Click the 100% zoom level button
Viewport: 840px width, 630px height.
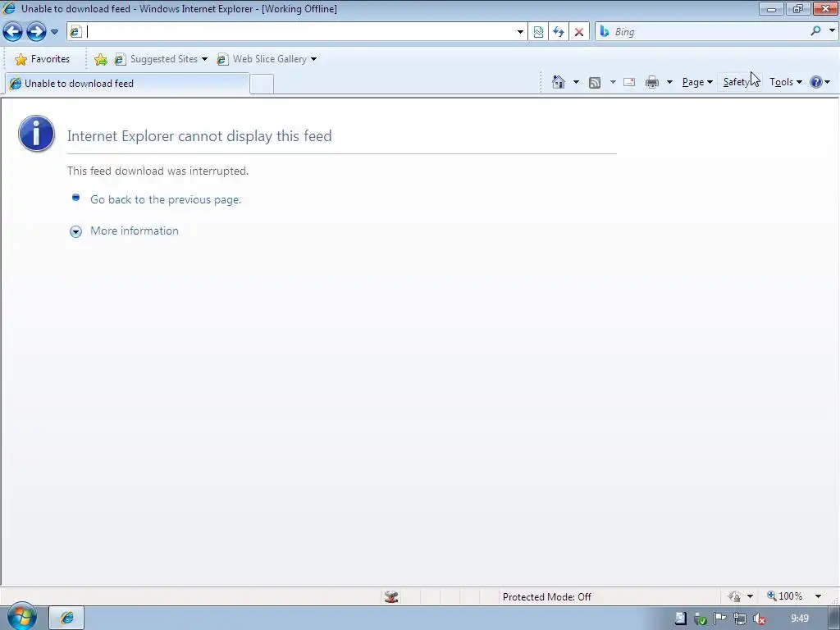tap(784, 596)
